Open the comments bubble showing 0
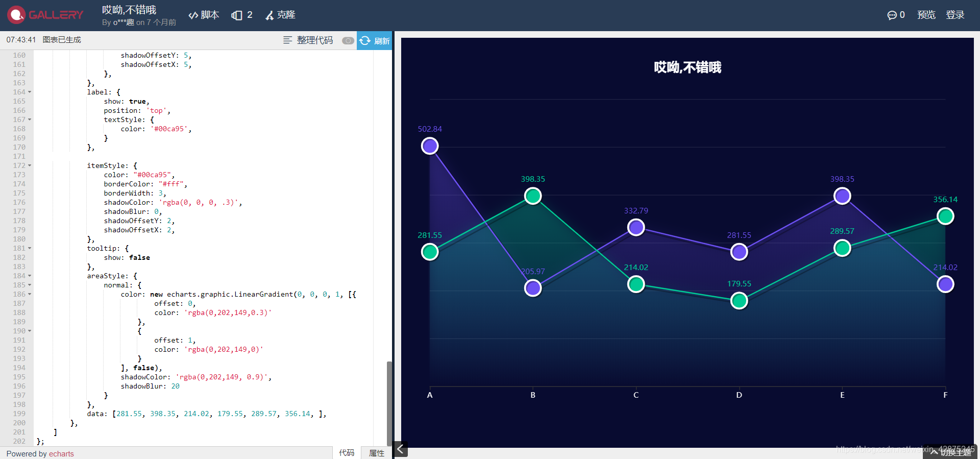 click(896, 15)
